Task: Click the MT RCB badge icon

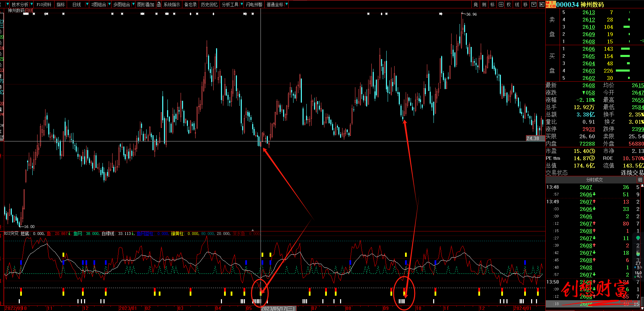Action: [x=551, y=5]
